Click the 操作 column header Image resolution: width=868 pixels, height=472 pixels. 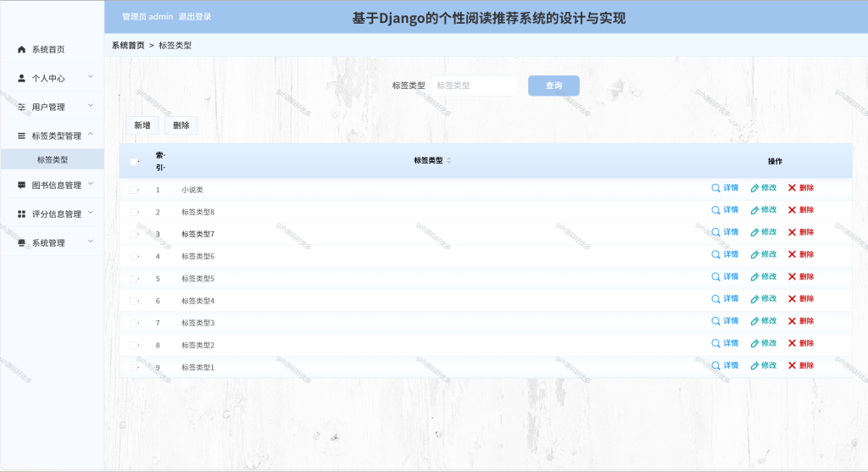[775, 162]
